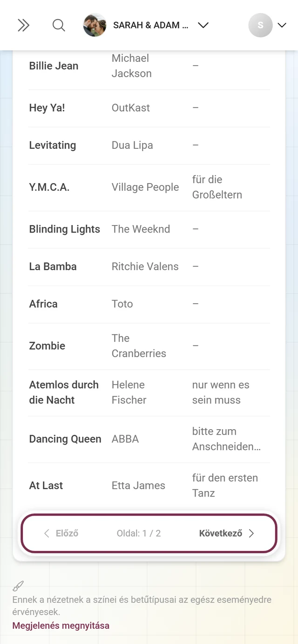Click the Oldal: 1 / 2 page indicator

(x=139, y=533)
